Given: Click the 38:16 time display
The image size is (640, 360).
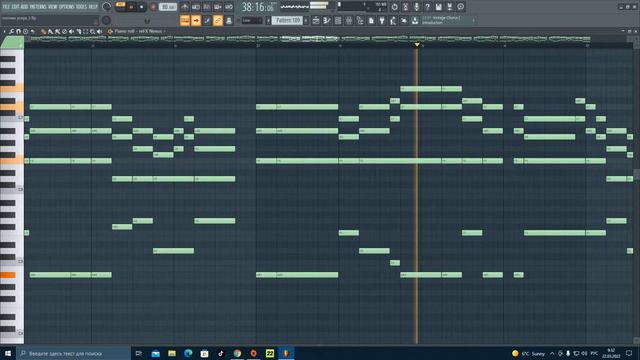Looking at the screenshot, I should [x=258, y=7].
